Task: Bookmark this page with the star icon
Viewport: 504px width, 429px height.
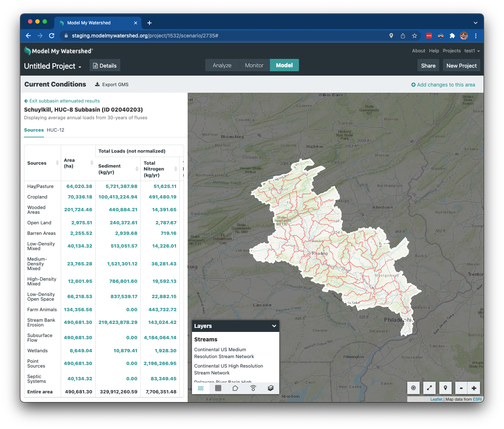Action: (415, 36)
